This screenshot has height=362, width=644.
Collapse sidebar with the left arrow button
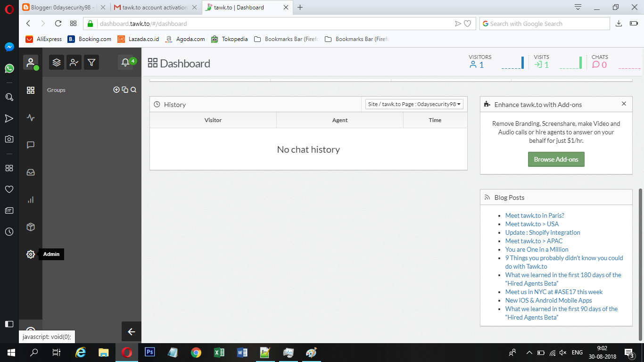coord(132,331)
